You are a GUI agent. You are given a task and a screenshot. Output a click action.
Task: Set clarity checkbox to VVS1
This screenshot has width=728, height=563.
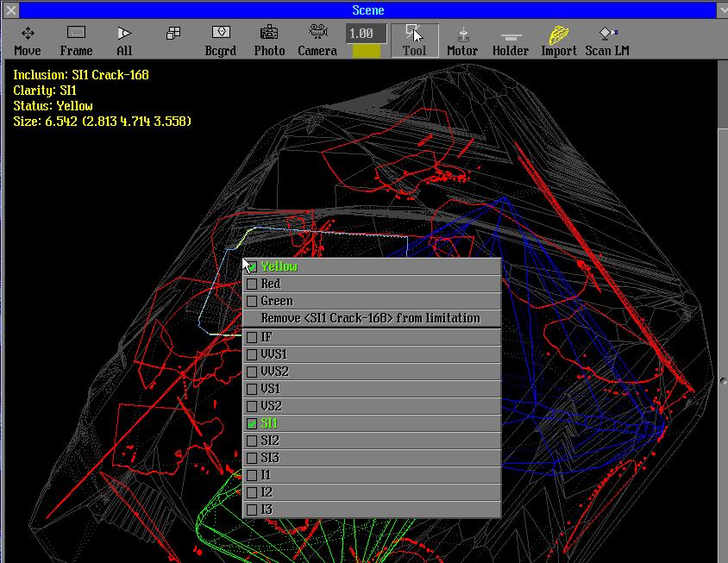click(x=252, y=354)
